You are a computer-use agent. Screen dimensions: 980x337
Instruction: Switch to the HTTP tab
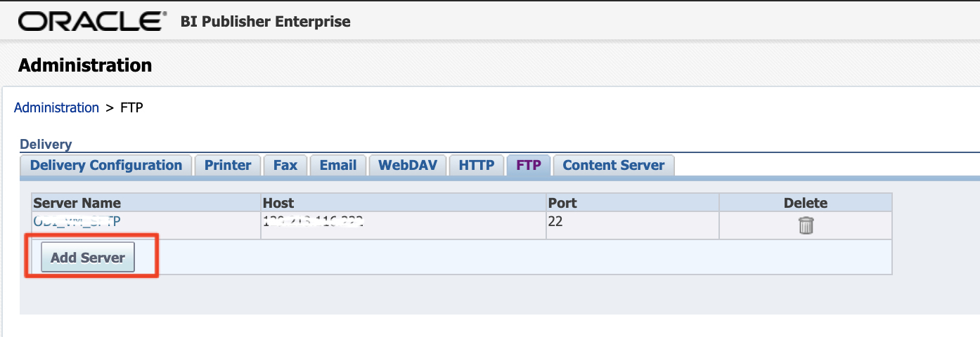[x=477, y=166]
